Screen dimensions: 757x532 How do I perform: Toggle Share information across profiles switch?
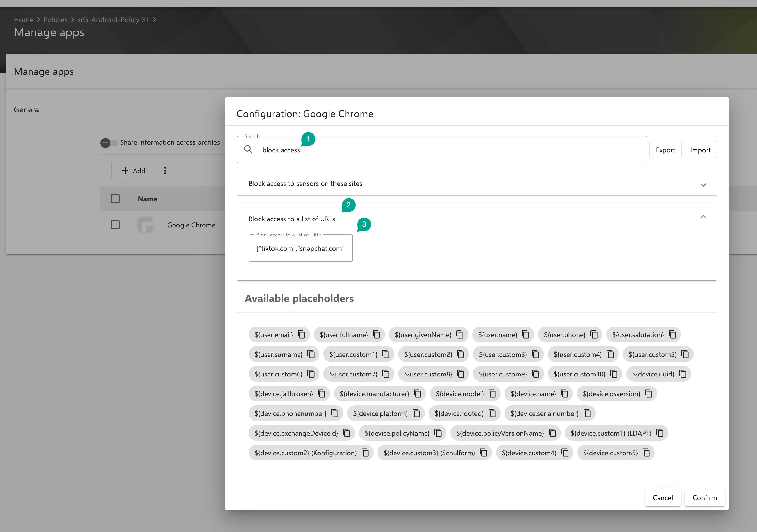pos(109,143)
